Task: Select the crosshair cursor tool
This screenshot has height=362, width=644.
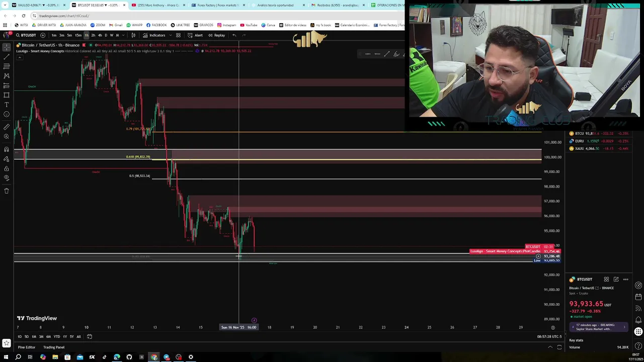Action: coord(7,46)
